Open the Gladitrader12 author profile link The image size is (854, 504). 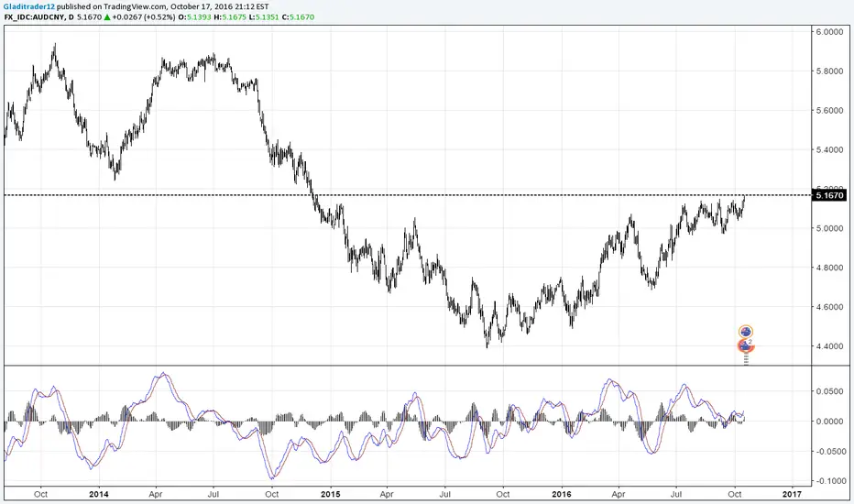coord(29,6)
